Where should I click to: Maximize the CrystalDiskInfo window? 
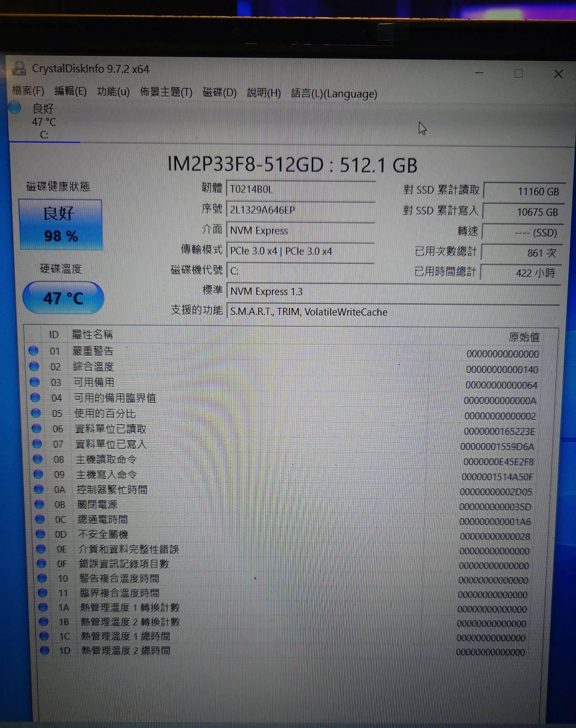pyautogui.click(x=518, y=73)
